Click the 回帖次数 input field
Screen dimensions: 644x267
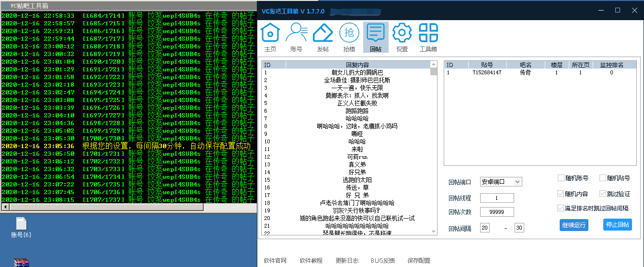point(497,212)
